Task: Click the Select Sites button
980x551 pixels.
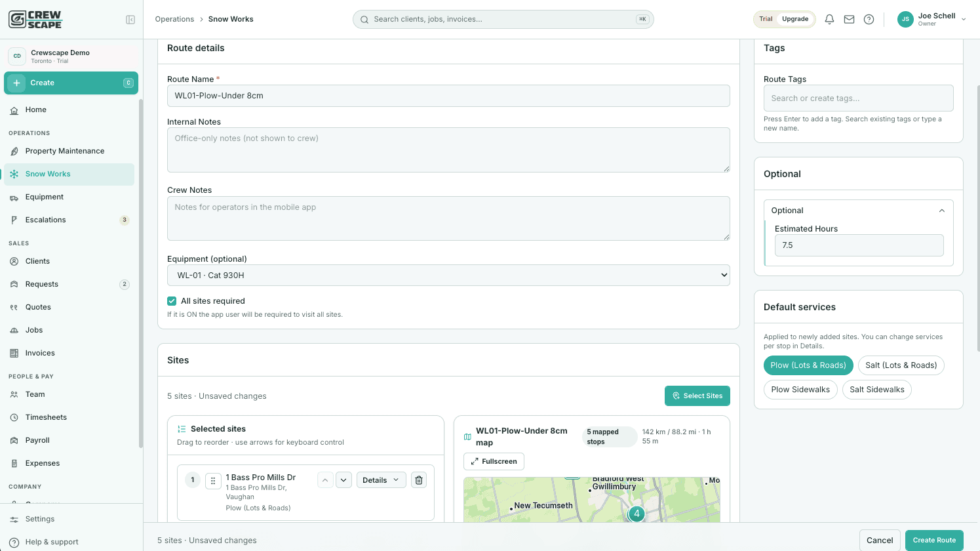Action: coord(697,396)
